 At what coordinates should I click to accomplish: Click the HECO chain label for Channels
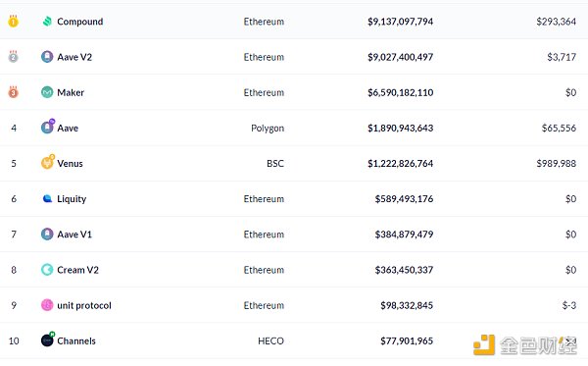[270, 340]
